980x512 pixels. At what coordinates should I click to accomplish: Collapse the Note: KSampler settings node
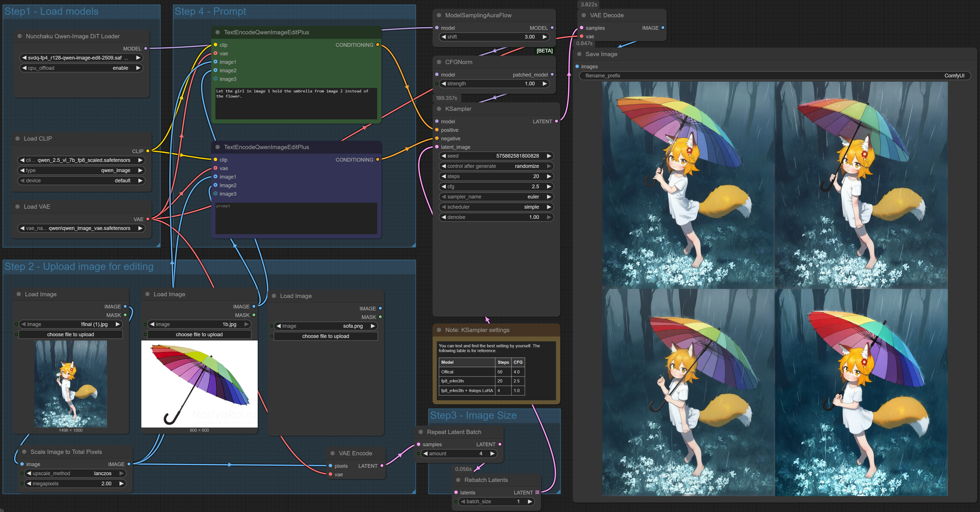[x=439, y=330]
